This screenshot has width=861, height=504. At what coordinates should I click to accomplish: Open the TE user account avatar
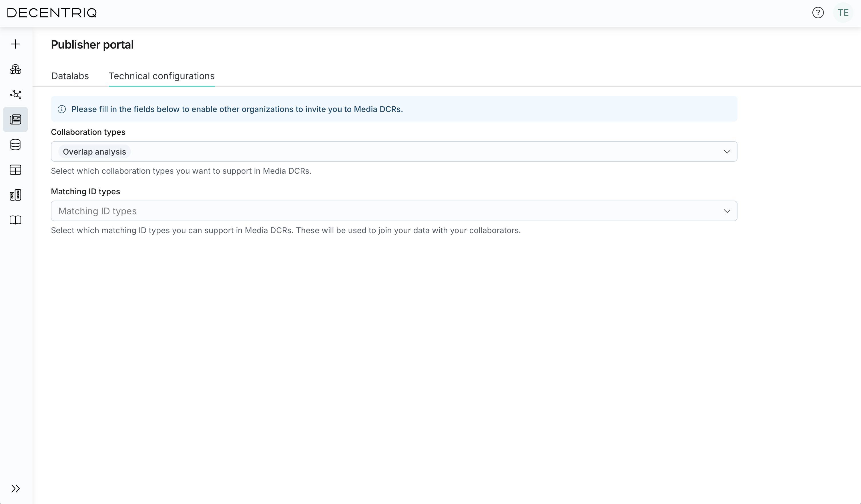point(843,13)
